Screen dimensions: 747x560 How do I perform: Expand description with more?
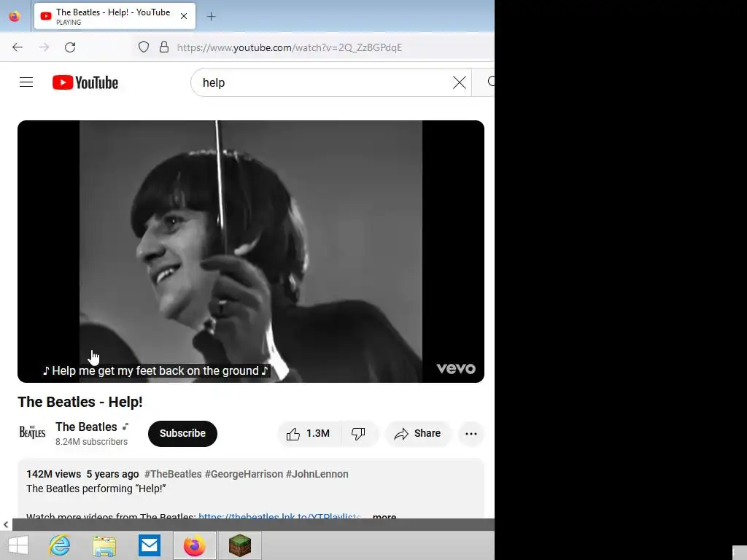pyautogui.click(x=384, y=516)
